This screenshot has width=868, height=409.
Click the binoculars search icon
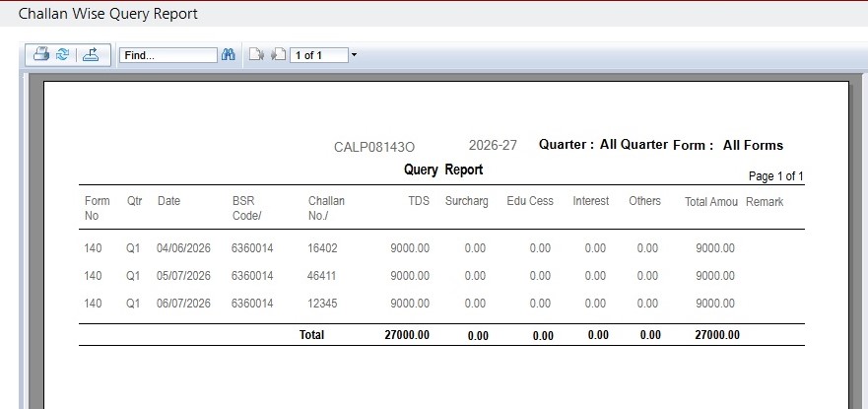click(228, 54)
